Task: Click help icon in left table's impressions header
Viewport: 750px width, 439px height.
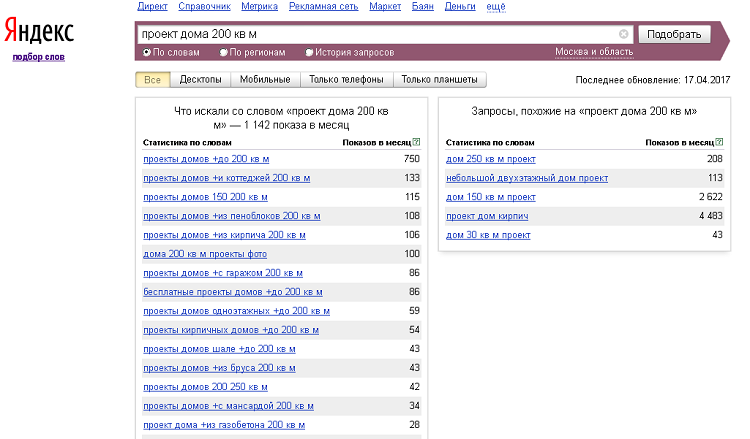Action: (x=415, y=143)
